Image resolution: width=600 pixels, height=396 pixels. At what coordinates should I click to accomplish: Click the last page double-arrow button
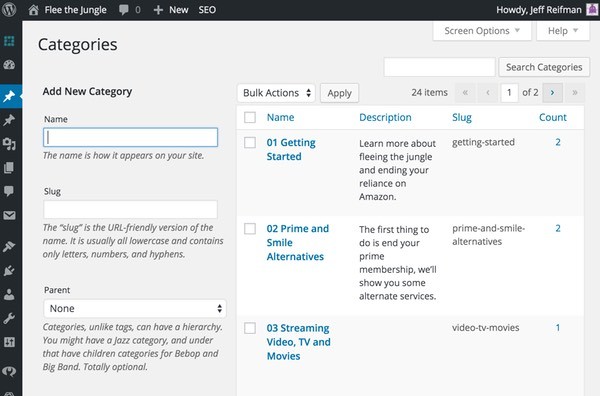pyautogui.click(x=575, y=93)
